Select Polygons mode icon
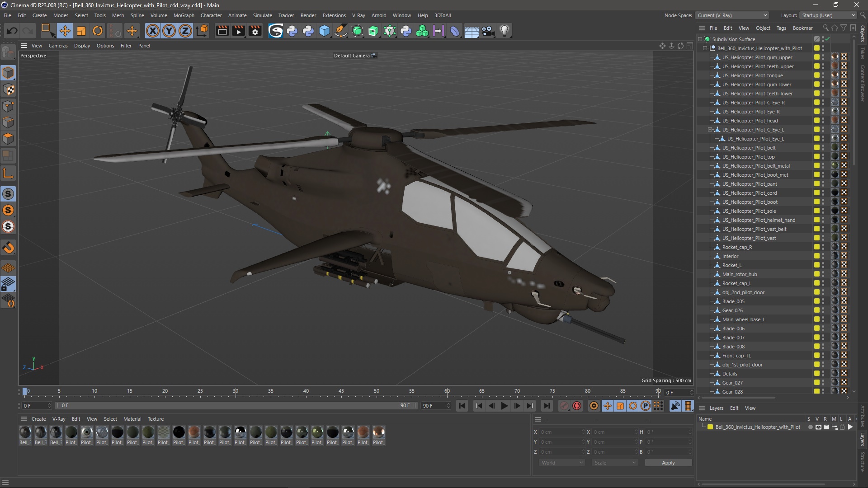The image size is (868, 488). click(8, 139)
